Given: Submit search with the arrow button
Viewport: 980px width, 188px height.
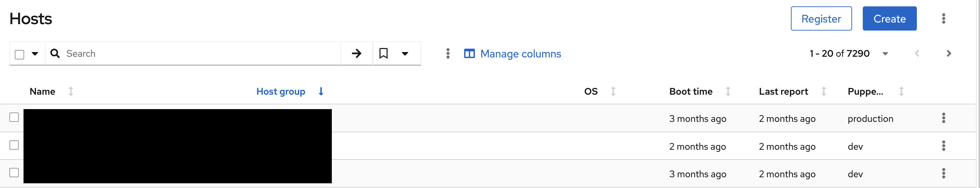Looking at the screenshot, I should [x=356, y=54].
